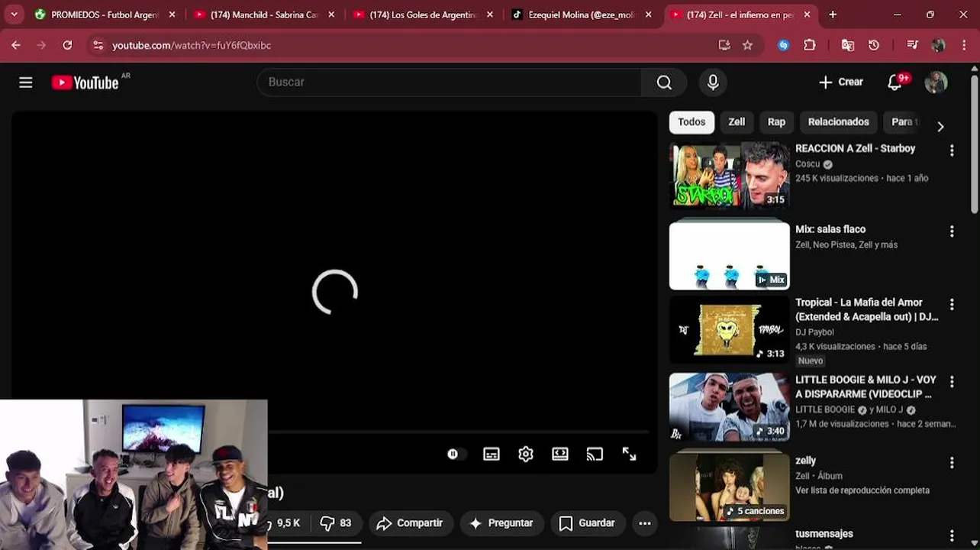Open options for Mix: salas flaco
Viewport: 980px width, 550px height.
click(x=952, y=231)
